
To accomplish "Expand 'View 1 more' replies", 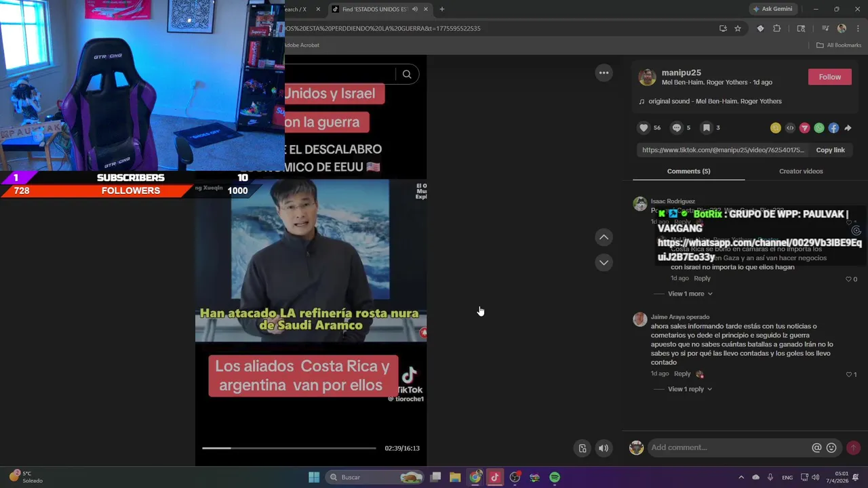I will pos(690,293).
